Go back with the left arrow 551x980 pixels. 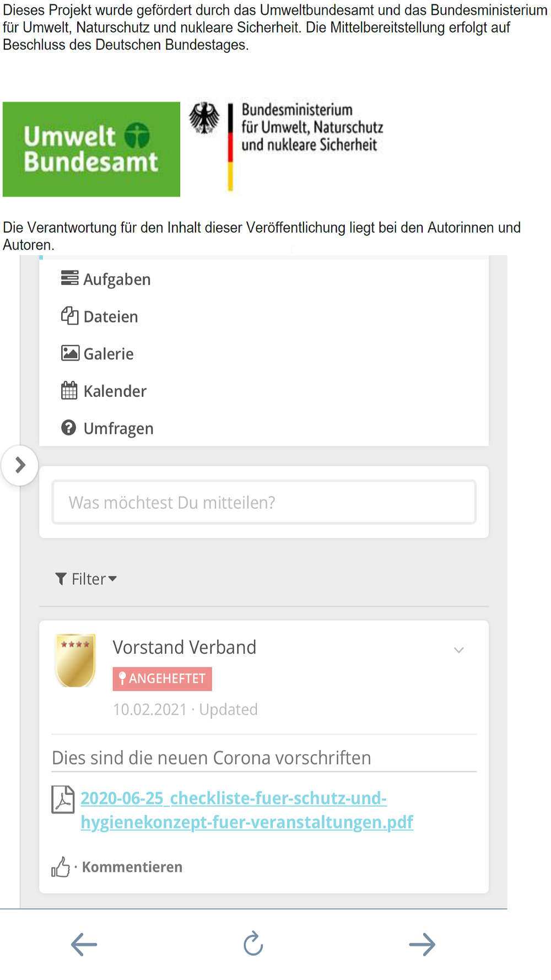[84, 944]
